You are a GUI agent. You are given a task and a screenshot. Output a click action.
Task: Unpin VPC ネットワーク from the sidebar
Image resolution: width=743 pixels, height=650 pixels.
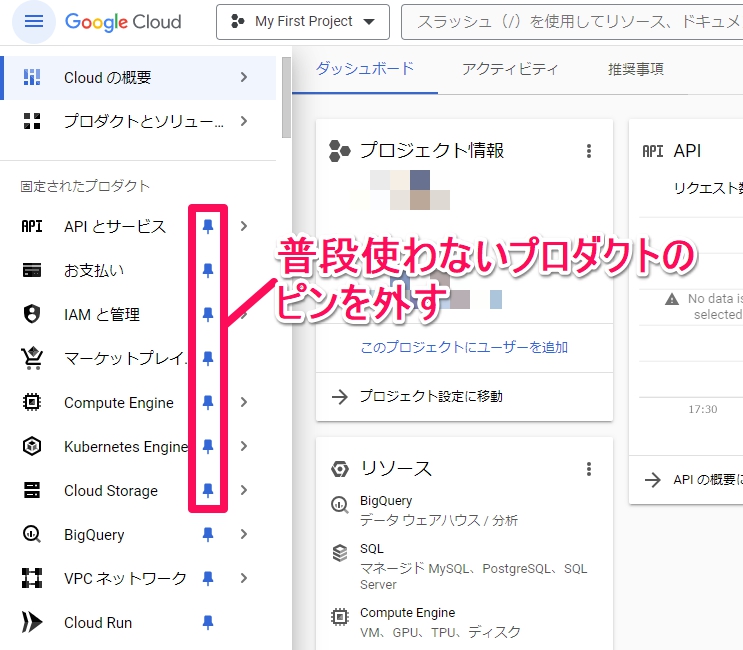208,578
